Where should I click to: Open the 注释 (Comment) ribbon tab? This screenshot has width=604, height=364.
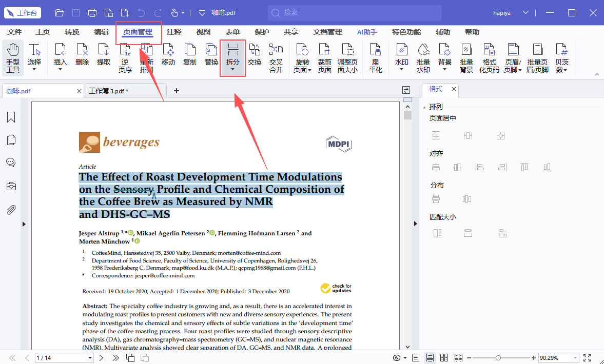[174, 32]
